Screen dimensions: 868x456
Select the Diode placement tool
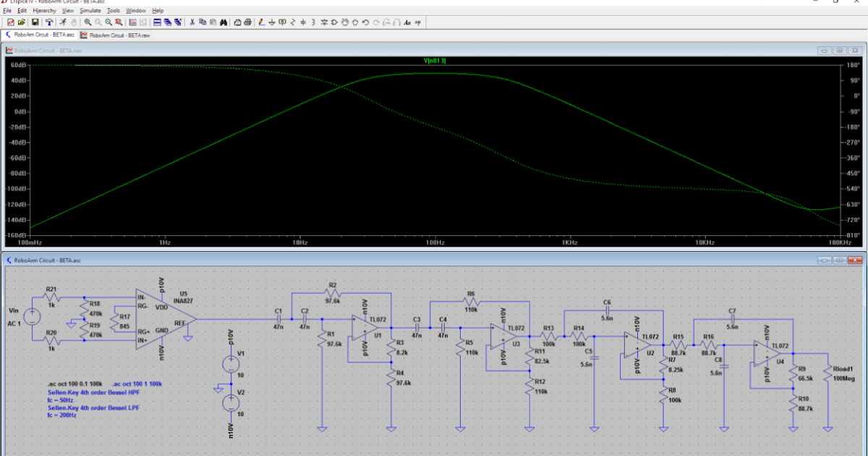[x=325, y=22]
